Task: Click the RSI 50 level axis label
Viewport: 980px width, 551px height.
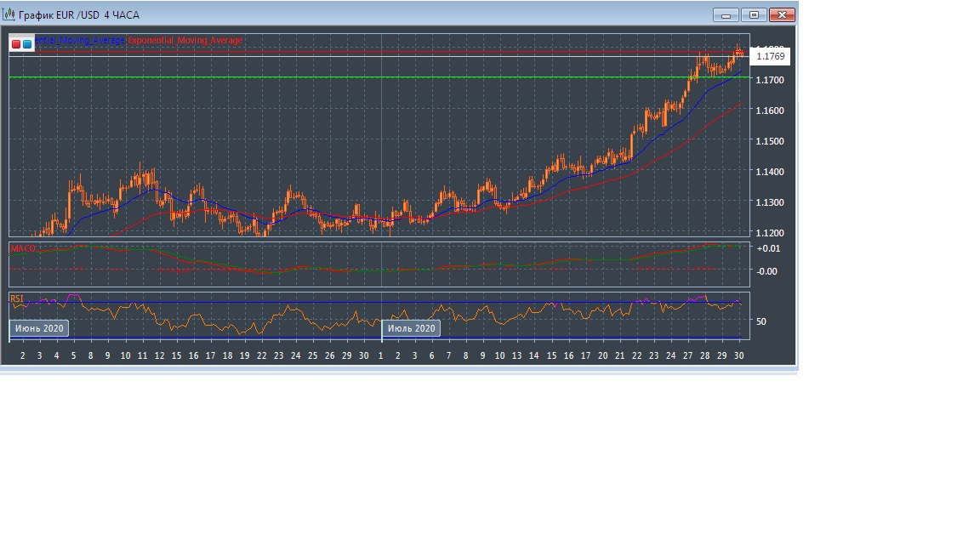Action: pyautogui.click(x=761, y=321)
